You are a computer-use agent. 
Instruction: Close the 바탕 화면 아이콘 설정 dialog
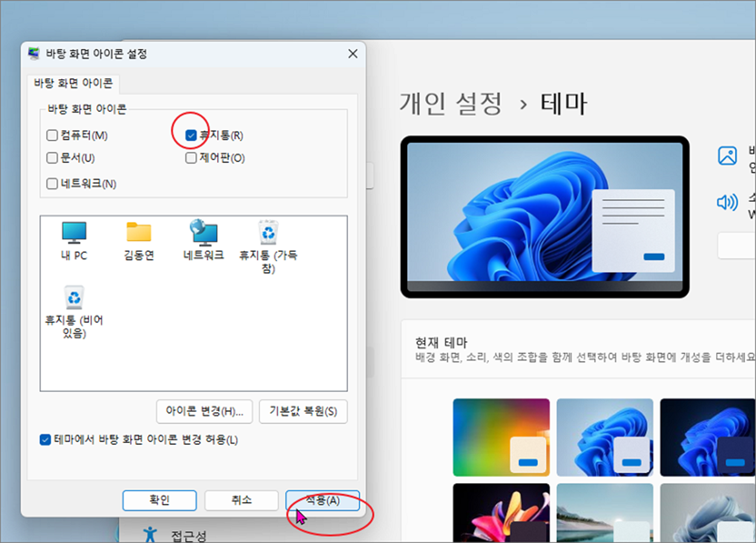(x=353, y=54)
